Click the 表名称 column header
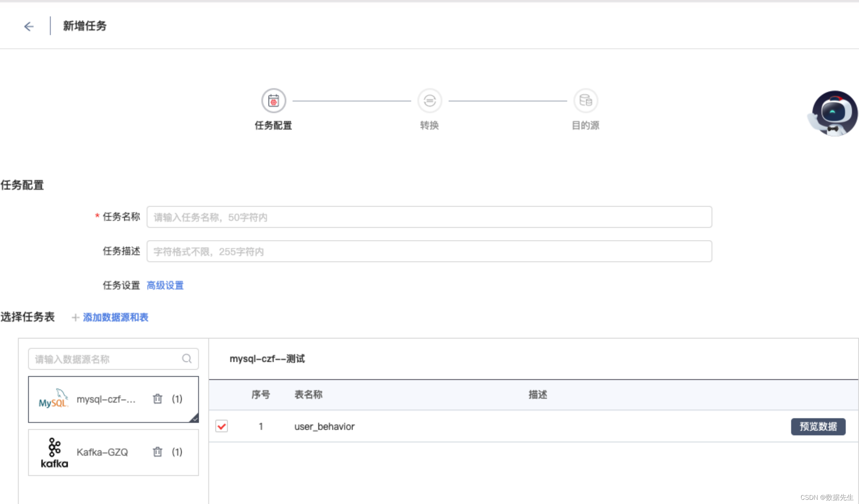Screen dimensions: 859x504 point(308,394)
